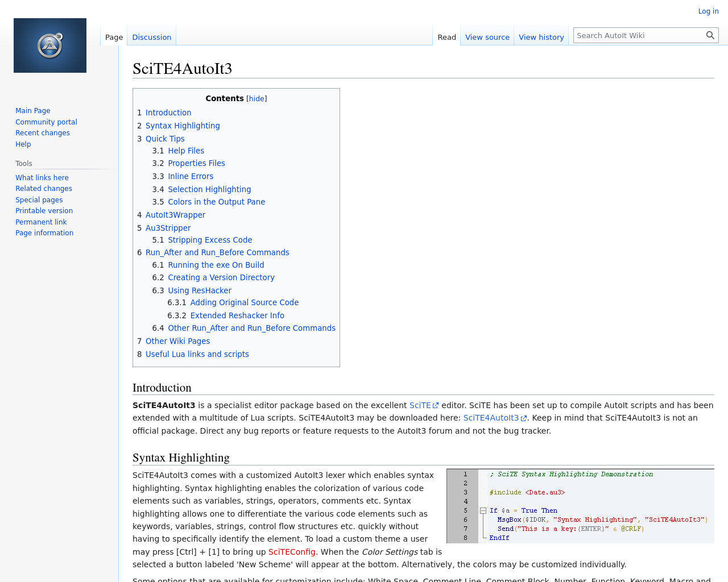This screenshot has height=582, width=728.
Task: Open Special pages link
Action: point(39,199)
